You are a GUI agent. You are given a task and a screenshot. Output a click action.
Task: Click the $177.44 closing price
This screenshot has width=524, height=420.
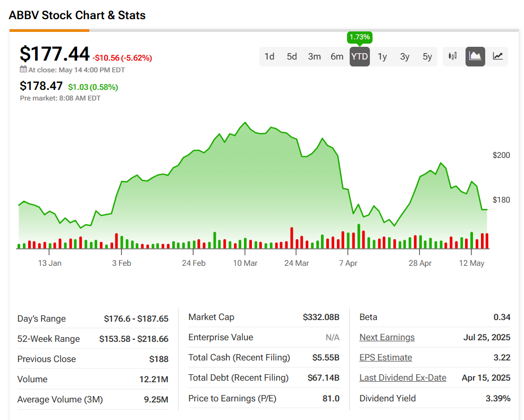54,54
